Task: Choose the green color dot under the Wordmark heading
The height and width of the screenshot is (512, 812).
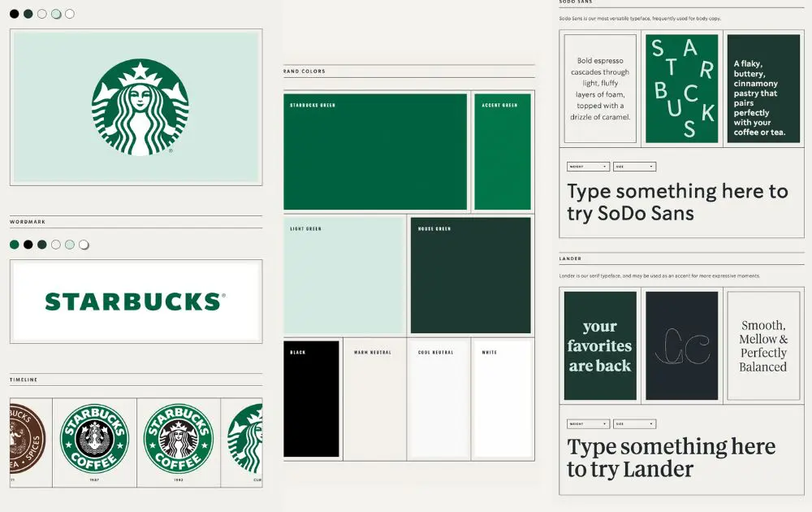Action: pos(14,245)
